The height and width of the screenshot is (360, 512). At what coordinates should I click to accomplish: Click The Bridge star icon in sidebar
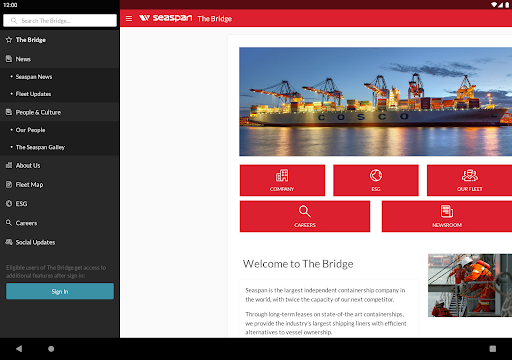coord(9,40)
